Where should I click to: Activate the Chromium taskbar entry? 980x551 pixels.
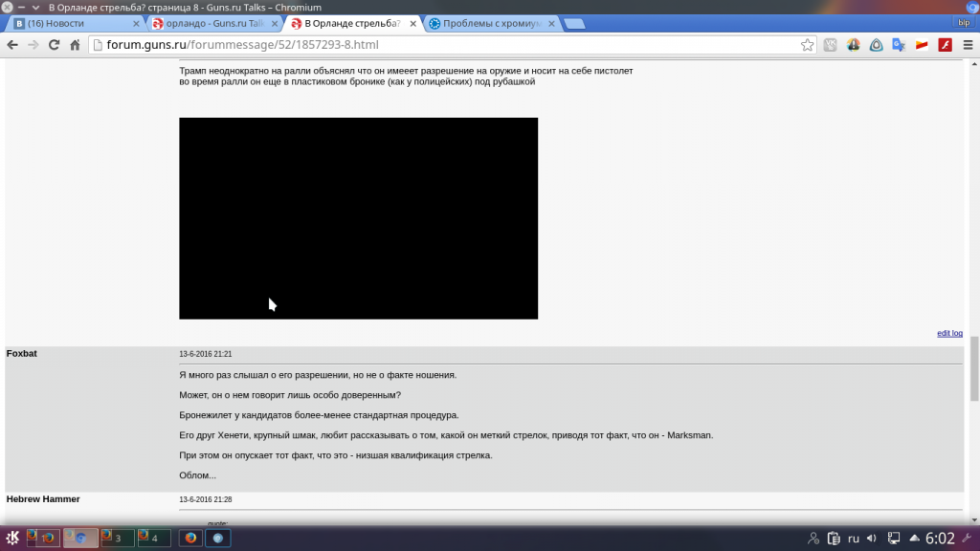click(x=218, y=538)
